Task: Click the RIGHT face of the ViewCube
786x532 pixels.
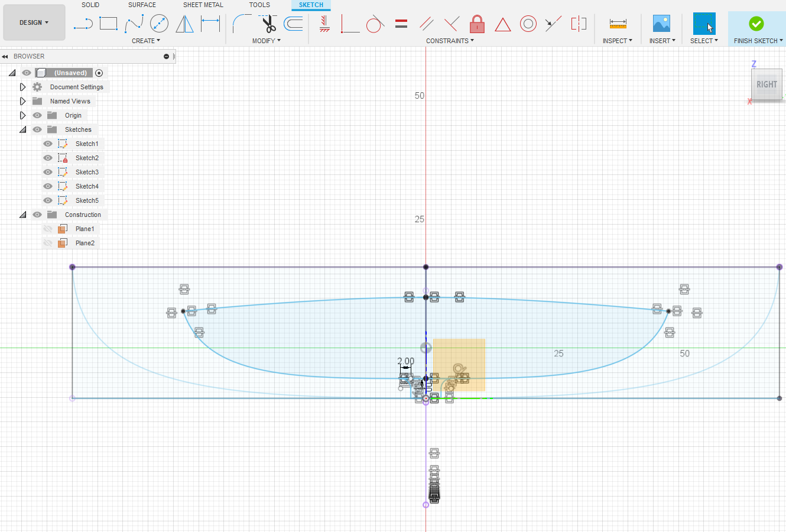Action: (766, 85)
